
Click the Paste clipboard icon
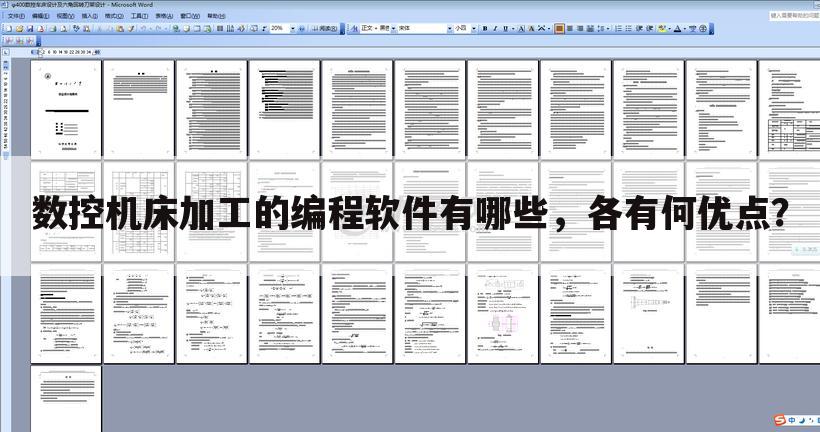click(120, 29)
